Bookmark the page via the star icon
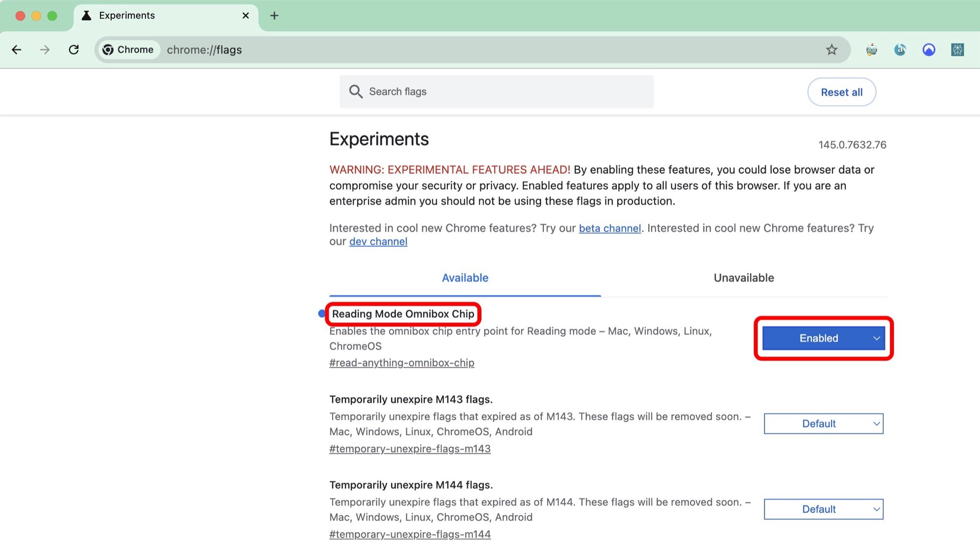 coord(832,49)
